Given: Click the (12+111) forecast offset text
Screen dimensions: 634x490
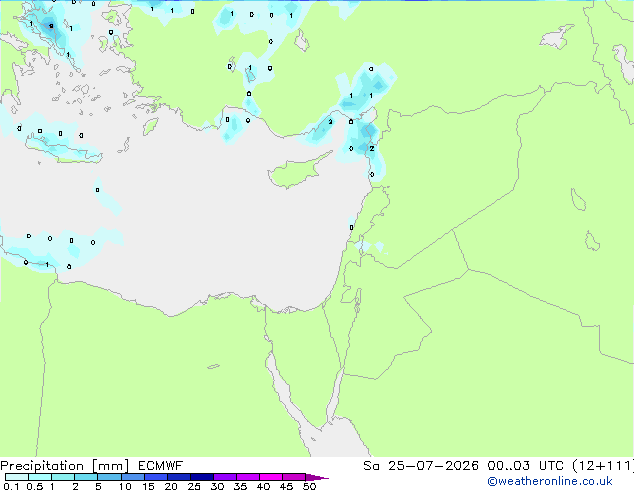Looking at the screenshot, I should coord(603,466).
